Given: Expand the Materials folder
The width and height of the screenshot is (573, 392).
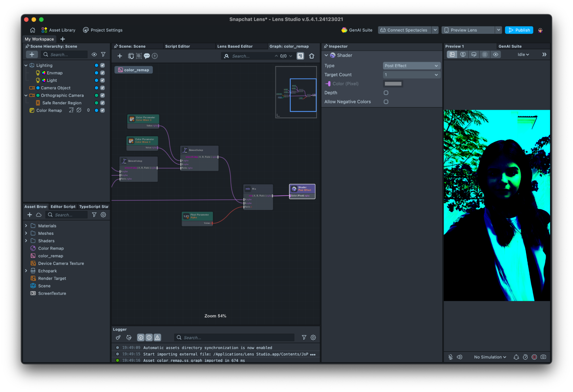Looking at the screenshot, I should (x=26, y=226).
